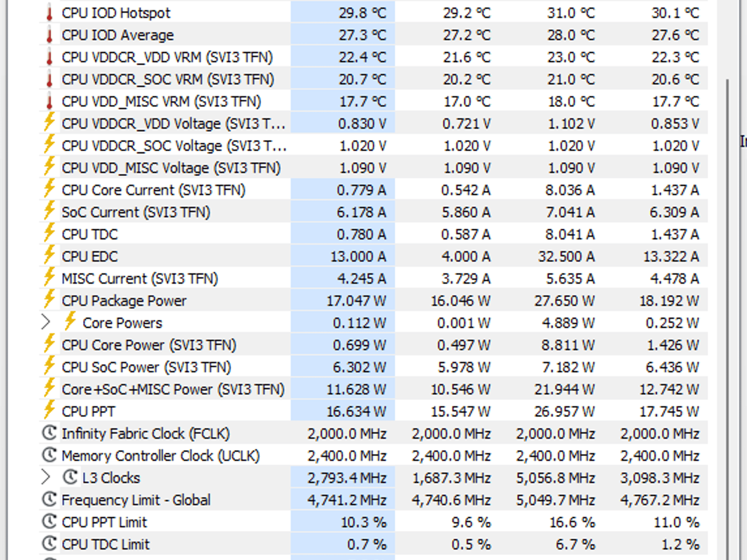Click lightning icon beside CPU PPT
The height and width of the screenshot is (560, 747).
(x=49, y=409)
